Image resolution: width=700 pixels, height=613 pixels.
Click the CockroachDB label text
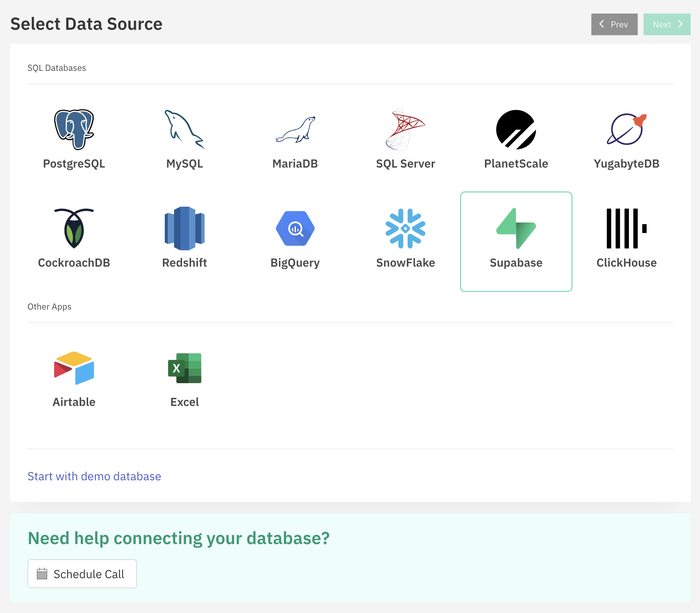coord(74,263)
